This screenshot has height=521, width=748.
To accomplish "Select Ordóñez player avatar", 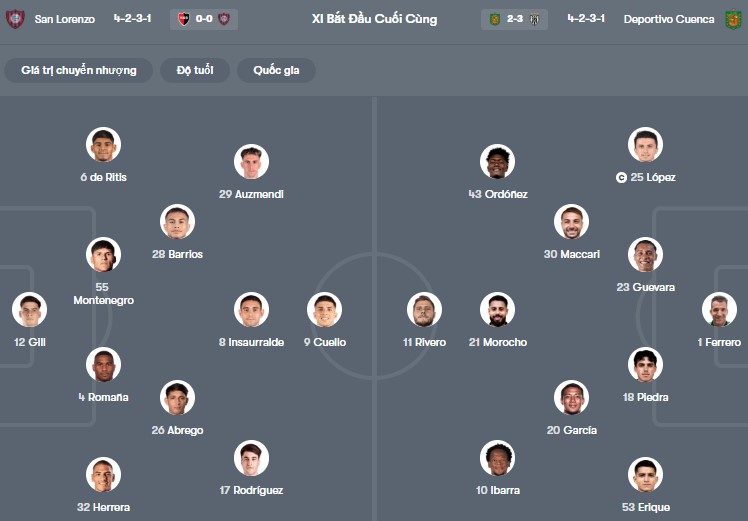I will click(497, 162).
